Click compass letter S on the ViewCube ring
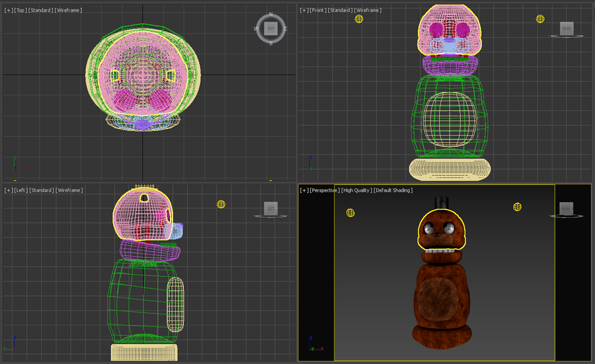Image resolution: width=595 pixels, height=364 pixels. tap(270, 43)
